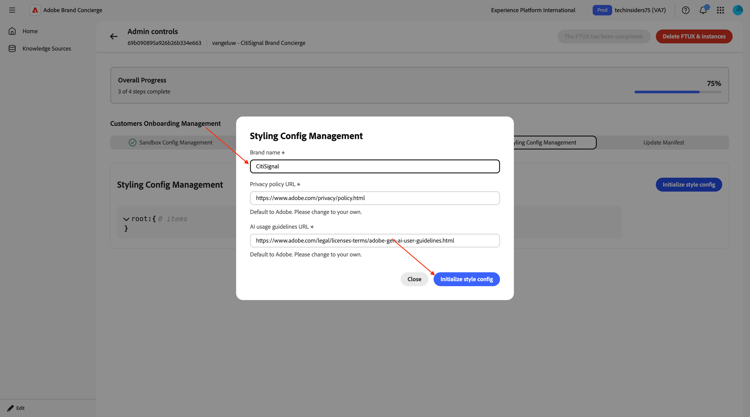The height and width of the screenshot is (417, 750).
Task: Click the Sandbox Config completed checkmark icon
Action: click(132, 143)
